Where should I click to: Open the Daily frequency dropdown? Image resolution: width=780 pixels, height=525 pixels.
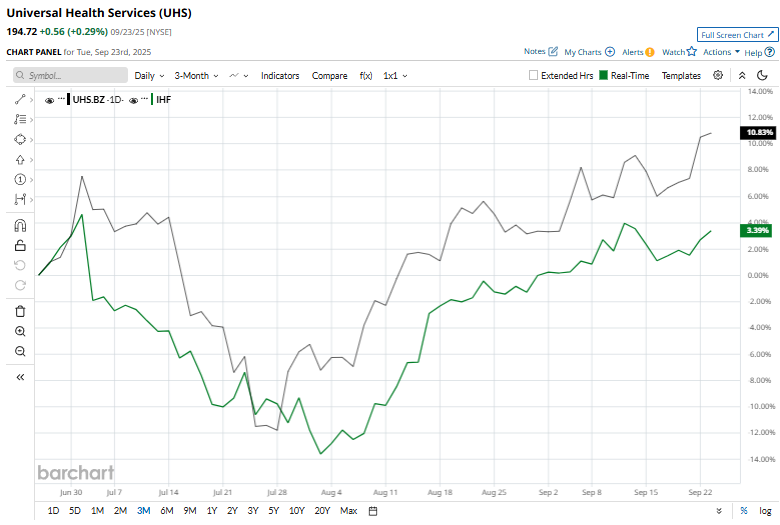[149, 76]
